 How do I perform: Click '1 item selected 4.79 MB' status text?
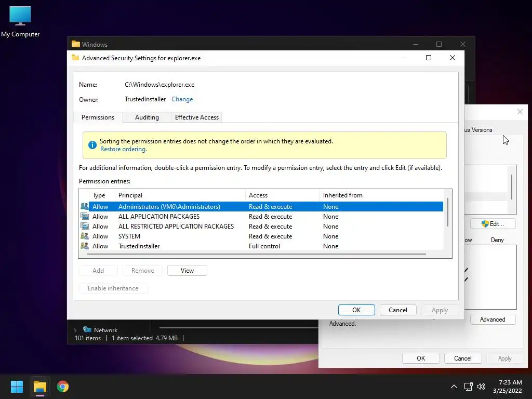[144, 338]
